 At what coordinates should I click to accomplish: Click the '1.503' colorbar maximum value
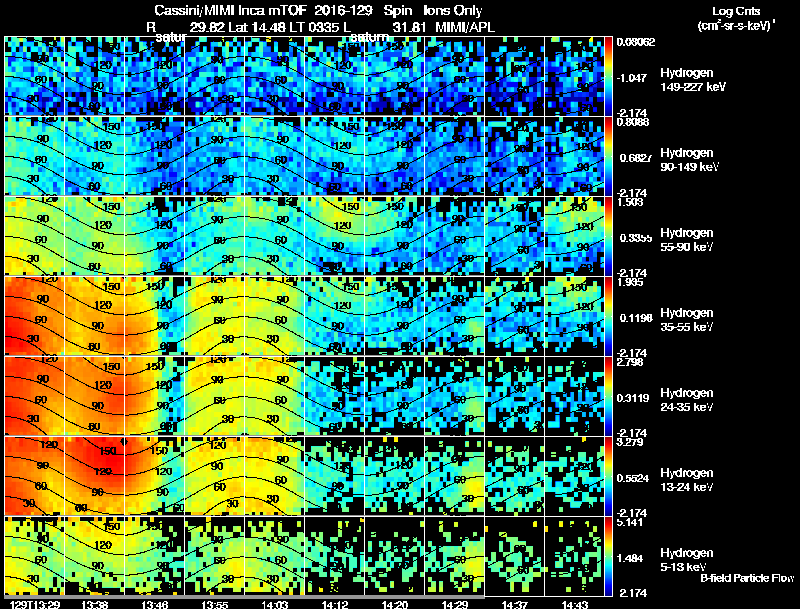(x=630, y=202)
